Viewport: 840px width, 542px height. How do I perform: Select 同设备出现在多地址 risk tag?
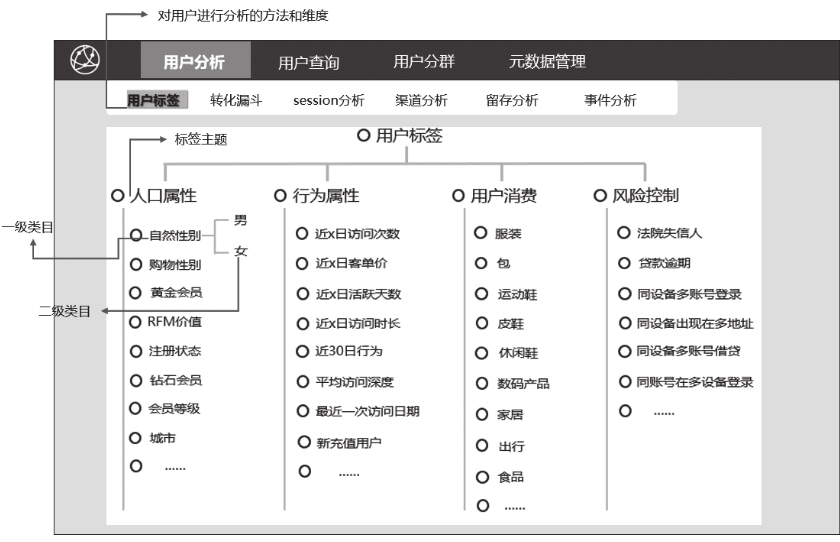(x=686, y=323)
